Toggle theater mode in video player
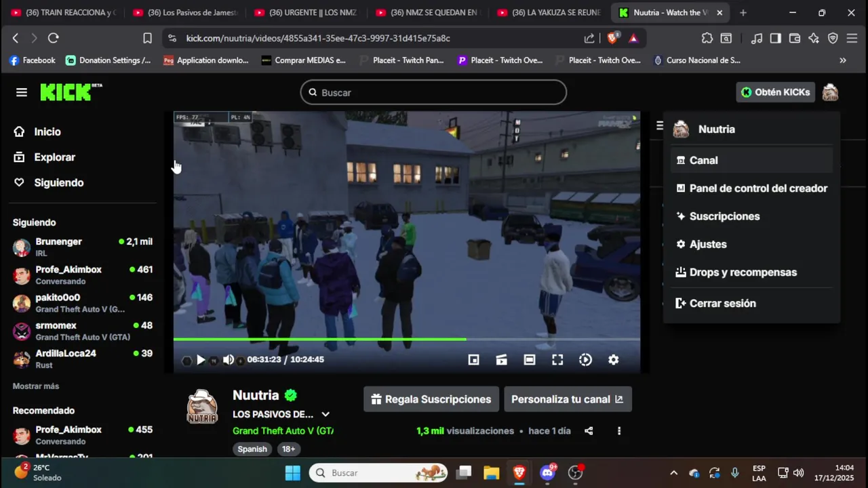 (x=530, y=360)
